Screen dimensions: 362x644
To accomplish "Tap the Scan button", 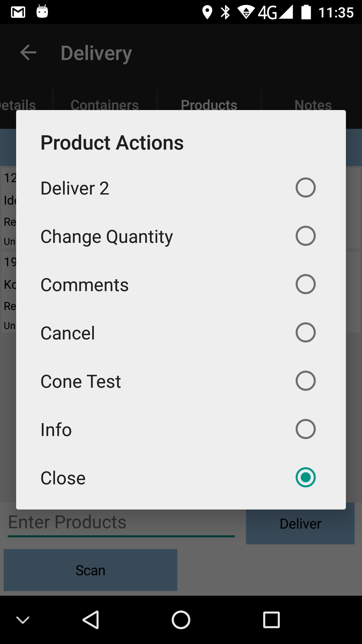I will (90, 570).
